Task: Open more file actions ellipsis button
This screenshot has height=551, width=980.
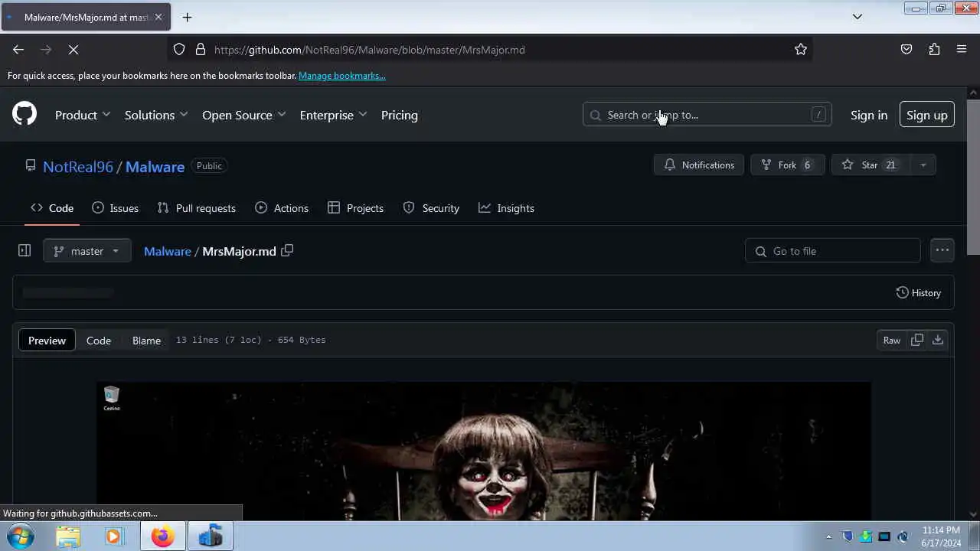Action: (942, 250)
